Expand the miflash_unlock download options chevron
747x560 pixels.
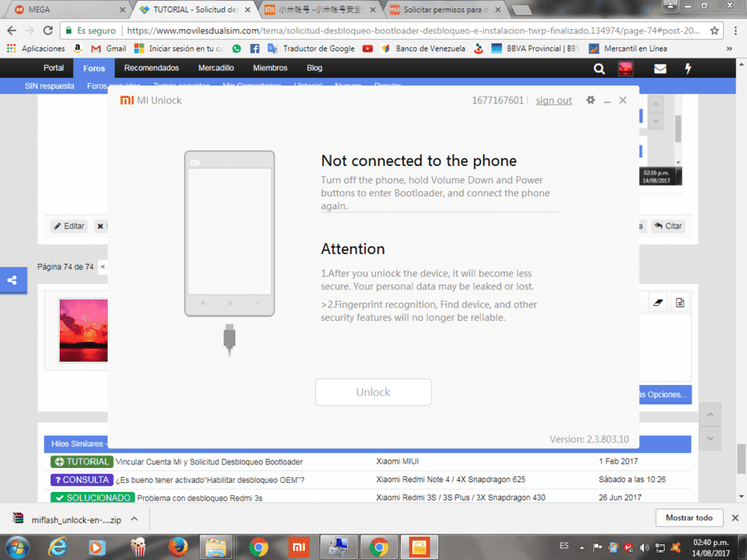pyautogui.click(x=134, y=519)
